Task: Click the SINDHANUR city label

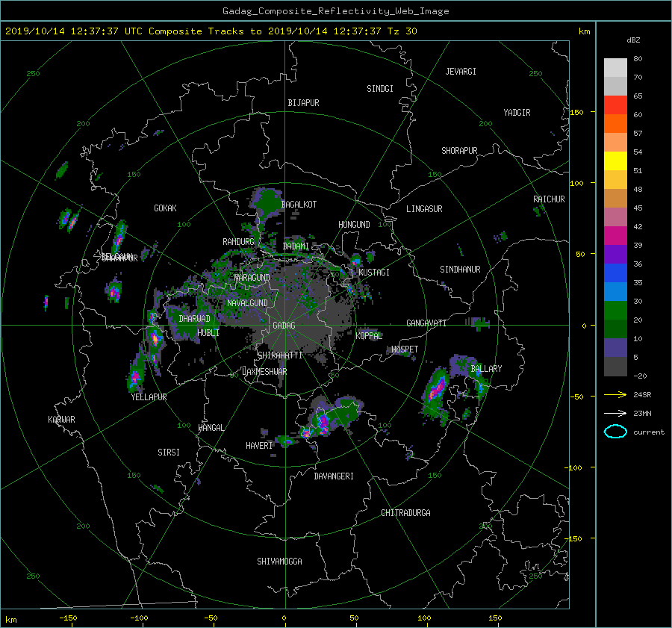Action: pyautogui.click(x=460, y=270)
